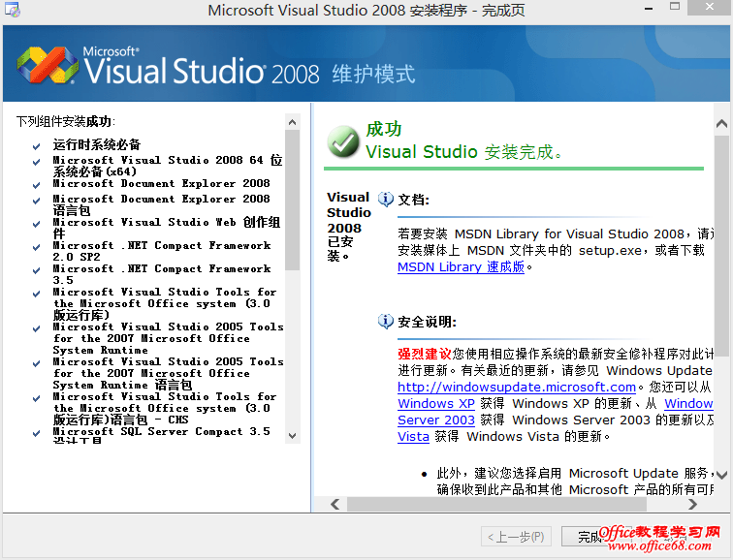Click the info icon beside 文档

point(386,199)
